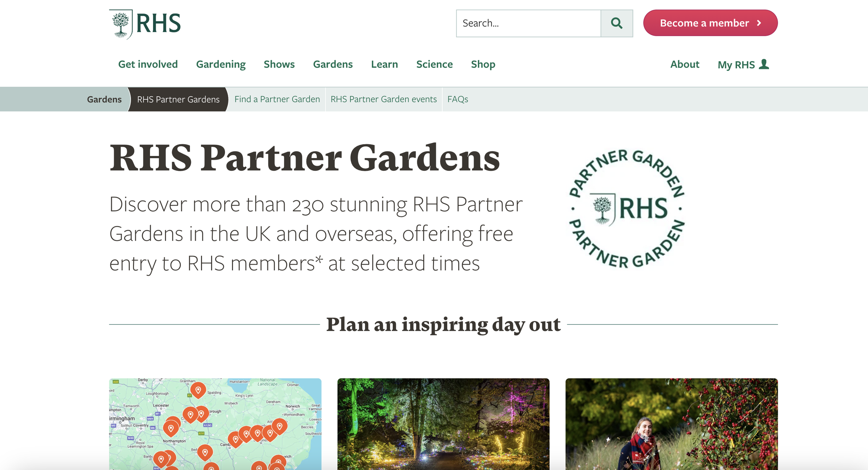Go to Find a Partner Garden tab
This screenshot has width=868, height=470.
[277, 99]
